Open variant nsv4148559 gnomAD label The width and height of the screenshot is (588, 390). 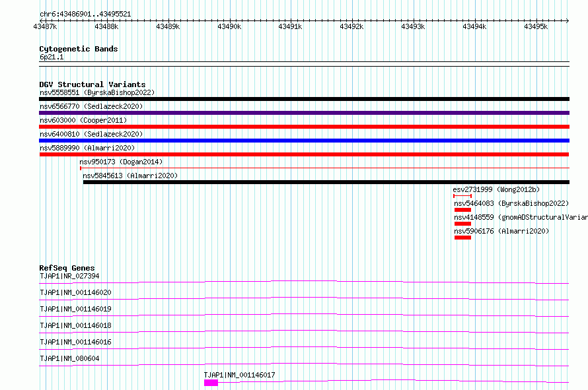pyautogui.click(x=521, y=217)
